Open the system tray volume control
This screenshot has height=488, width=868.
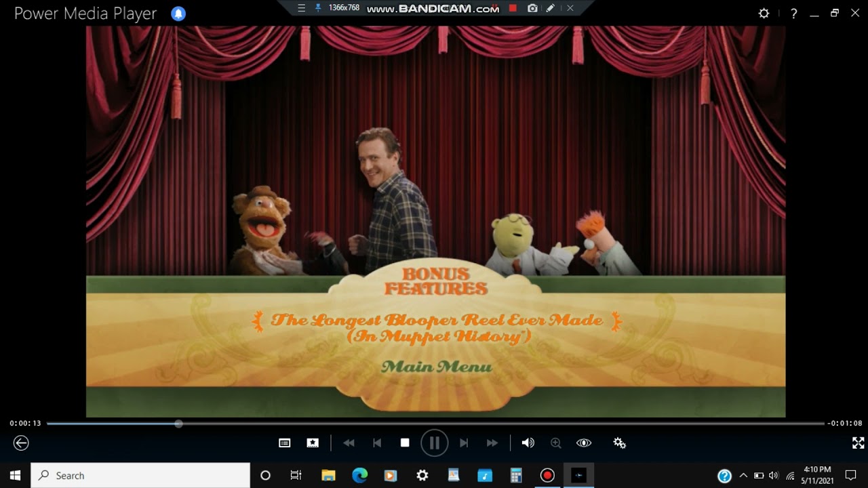point(774,475)
